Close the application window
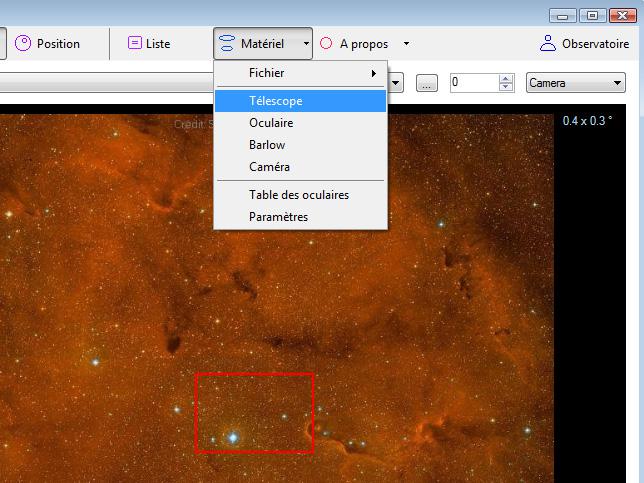 pos(623,16)
